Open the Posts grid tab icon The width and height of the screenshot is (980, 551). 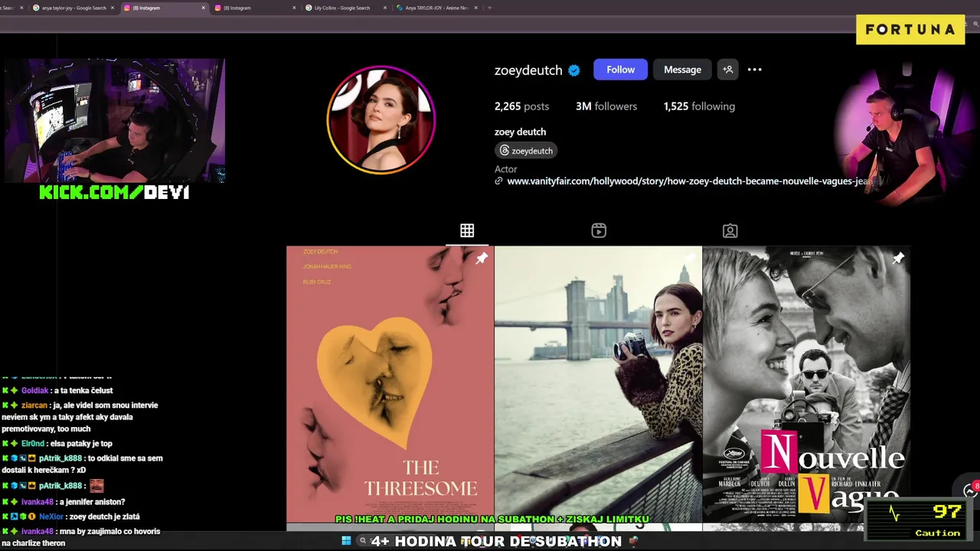pyautogui.click(x=467, y=230)
